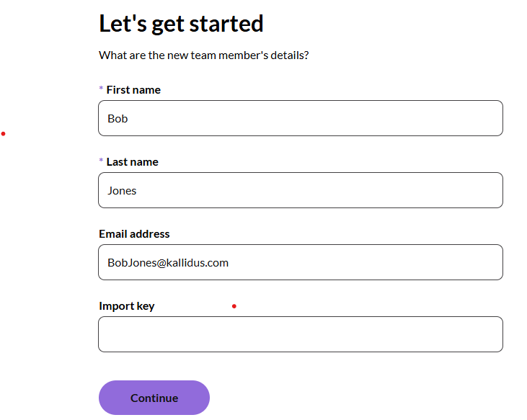Click the "Email address" field label
Image resolution: width=527 pixels, height=420 pixels.
pyautogui.click(x=134, y=234)
